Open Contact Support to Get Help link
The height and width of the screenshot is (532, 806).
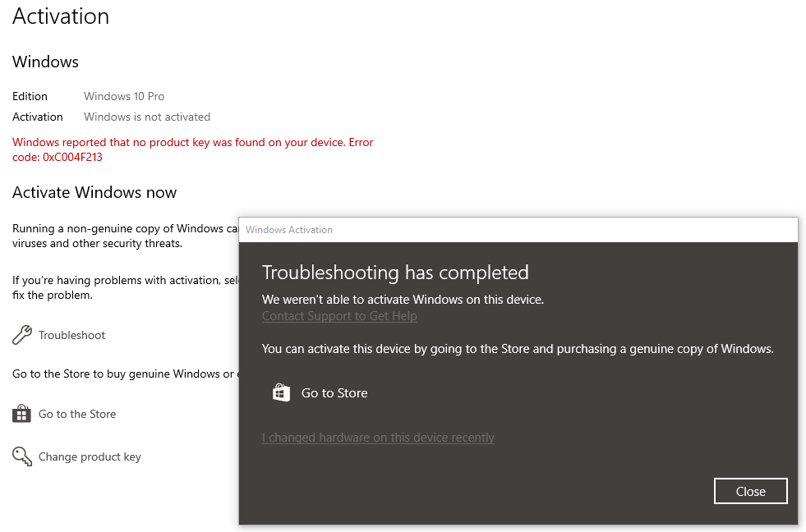point(339,316)
